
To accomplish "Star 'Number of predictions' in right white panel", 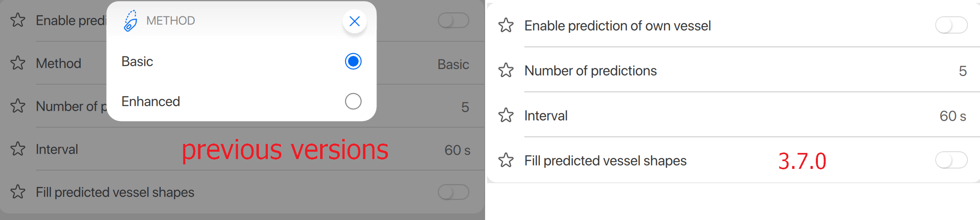I will [x=506, y=70].
